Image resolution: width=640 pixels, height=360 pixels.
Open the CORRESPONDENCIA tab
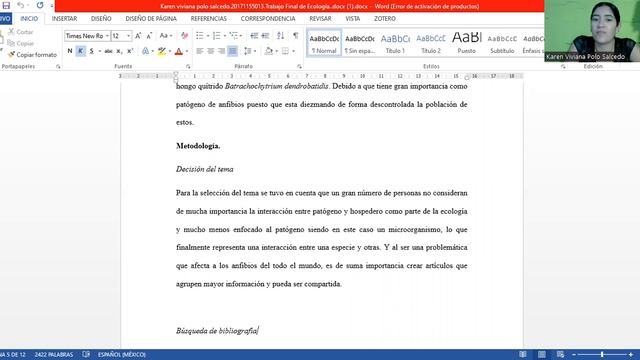point(268,19)
